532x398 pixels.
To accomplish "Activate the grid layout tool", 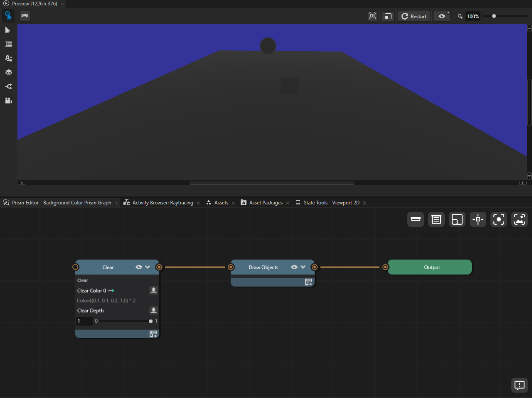I will pyautogui.click(x=8, y=44).
